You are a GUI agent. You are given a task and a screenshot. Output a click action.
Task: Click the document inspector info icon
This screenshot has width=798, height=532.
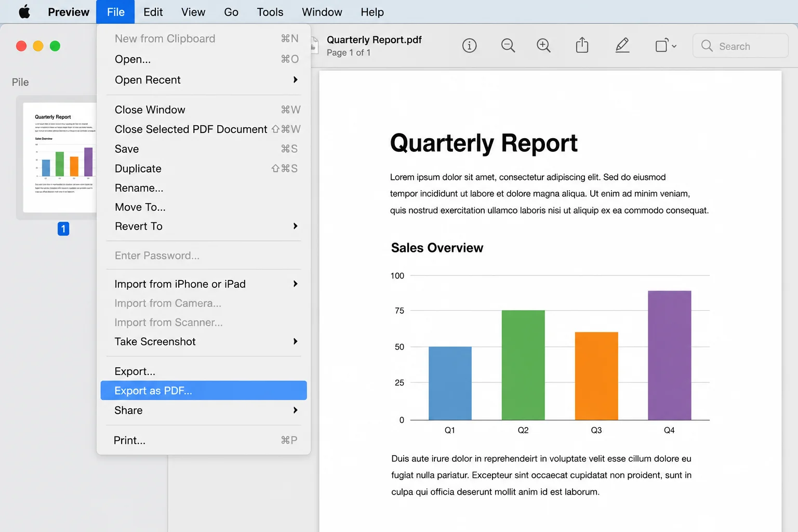pos(469,46)
